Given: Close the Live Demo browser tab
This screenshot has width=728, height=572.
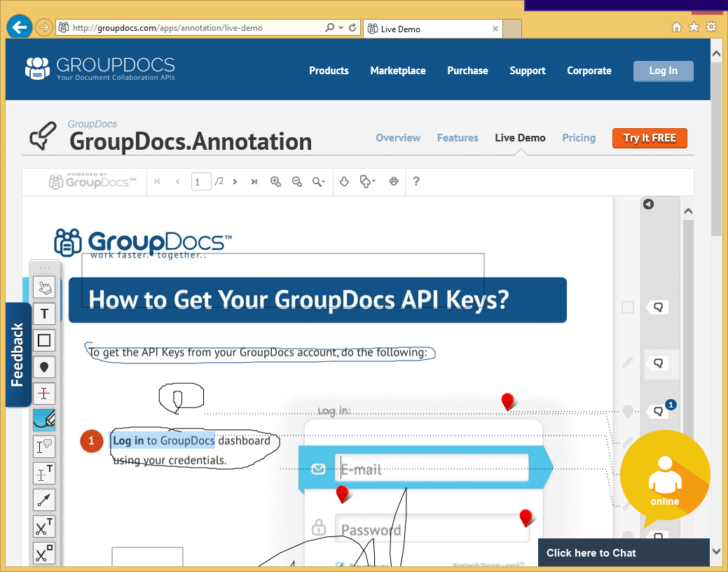Looking at the screenshot, I should 495,29.
